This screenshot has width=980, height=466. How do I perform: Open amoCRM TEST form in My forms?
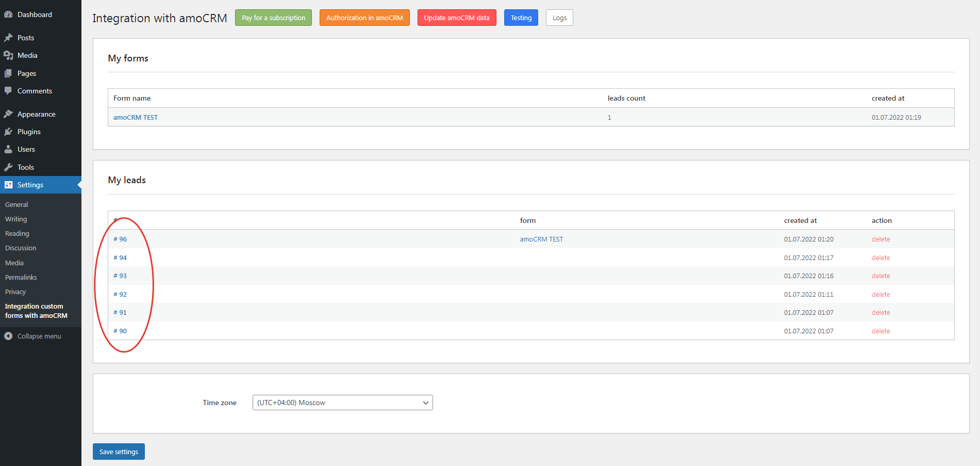(x=136, y=117)
